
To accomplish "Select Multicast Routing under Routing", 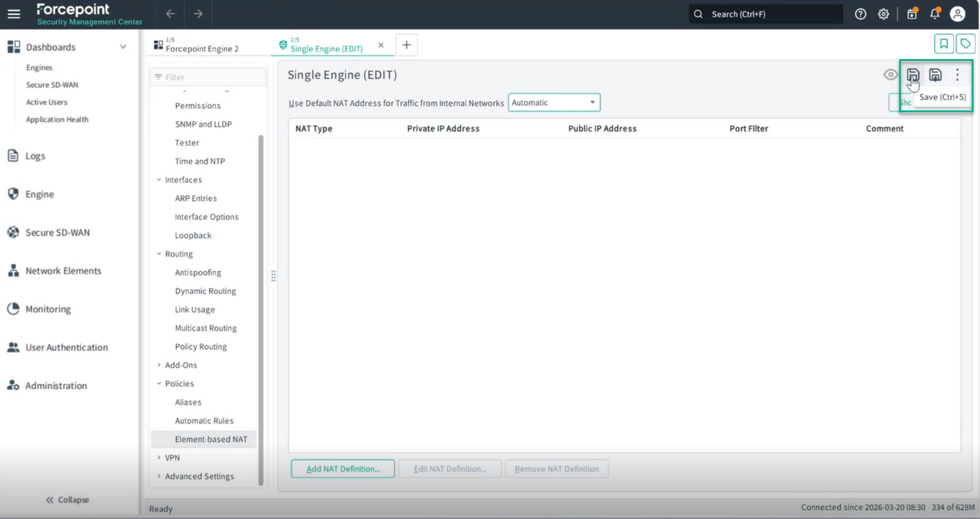I will 206,328.
